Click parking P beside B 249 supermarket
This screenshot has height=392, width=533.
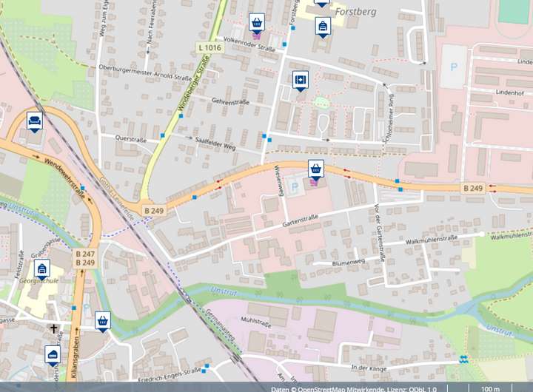pos(295,186)
